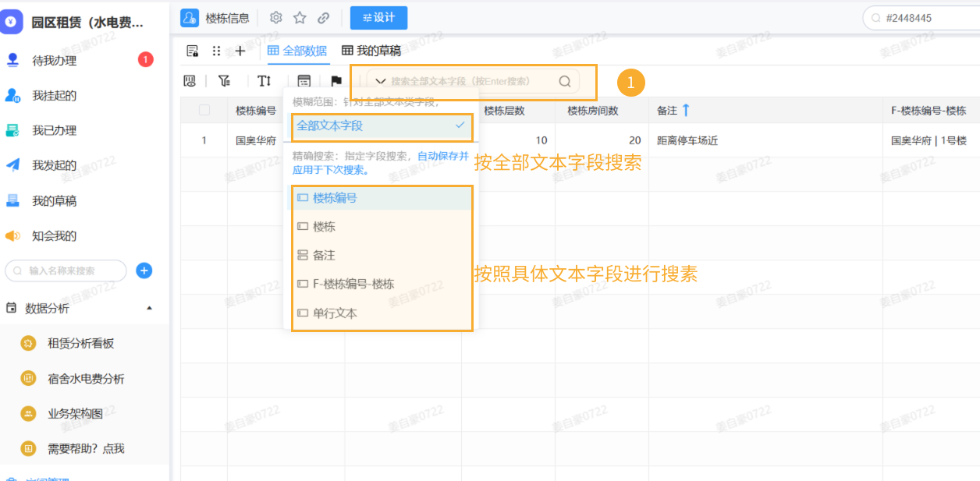Image resolution: width=980 pixels, height=481 pixels.
Task: Choose 单行文本 field in search list
Action: 382,313
